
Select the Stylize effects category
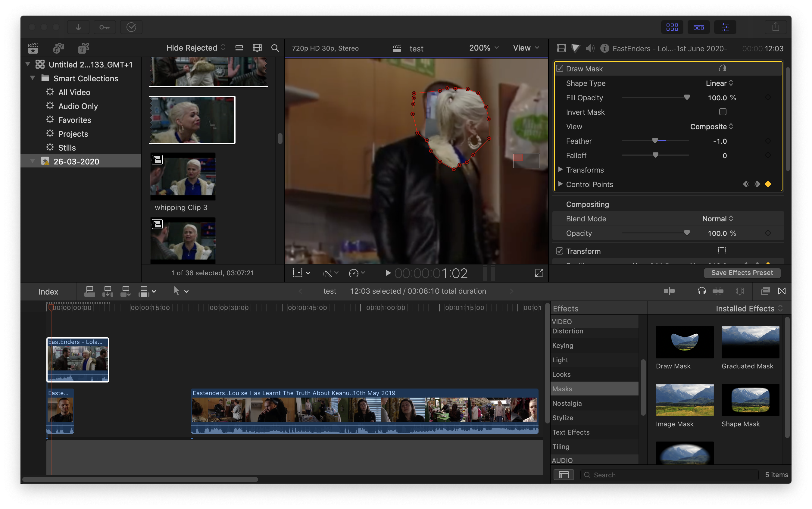pyautogui.click(x=563, y=418)
